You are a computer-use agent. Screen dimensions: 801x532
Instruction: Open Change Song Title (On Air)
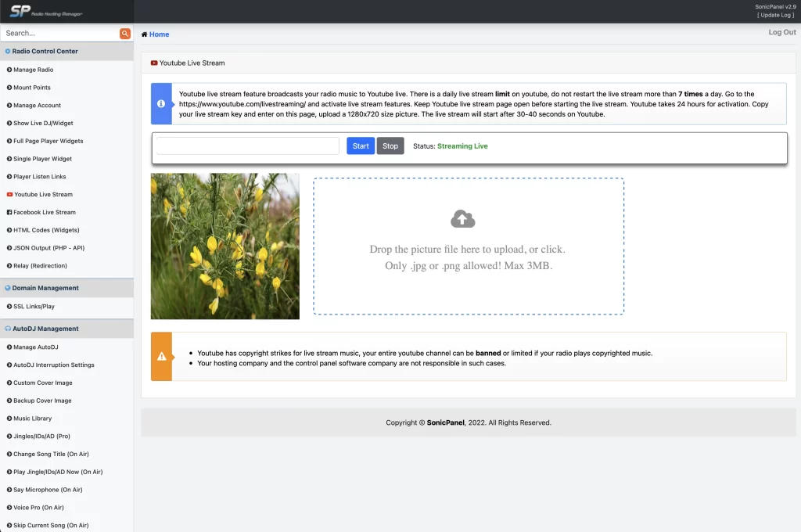pyautogui.click(x=51, y=454)
